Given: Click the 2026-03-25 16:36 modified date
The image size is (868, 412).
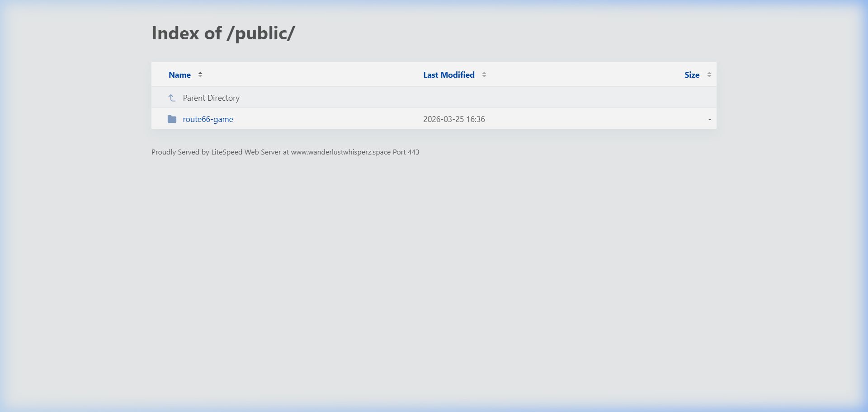Looking at the screenshot, I should point(454,119).
